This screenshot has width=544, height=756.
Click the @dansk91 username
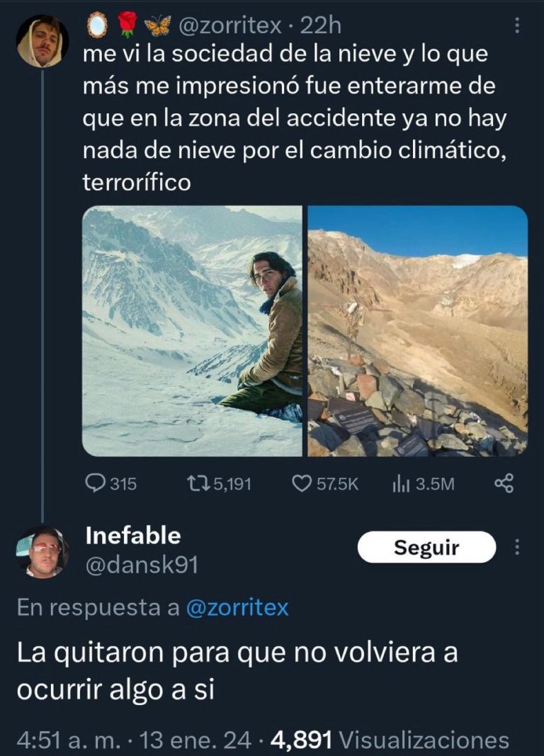click(x=142, y=565)
